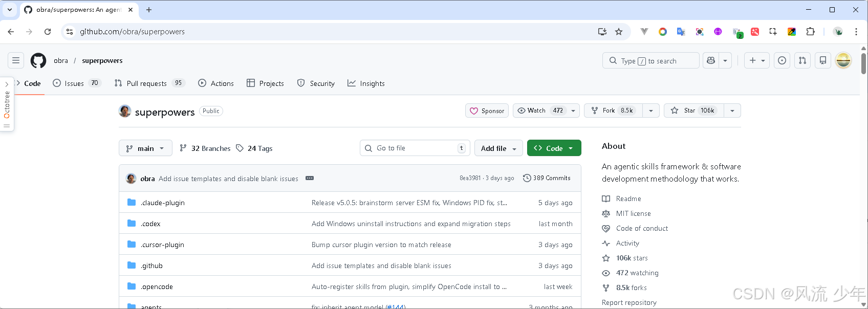The width and height of the screenshot is (868, 309).
Task: Close the obra/superpowers browser tab
Action: (x=131, y=10)
